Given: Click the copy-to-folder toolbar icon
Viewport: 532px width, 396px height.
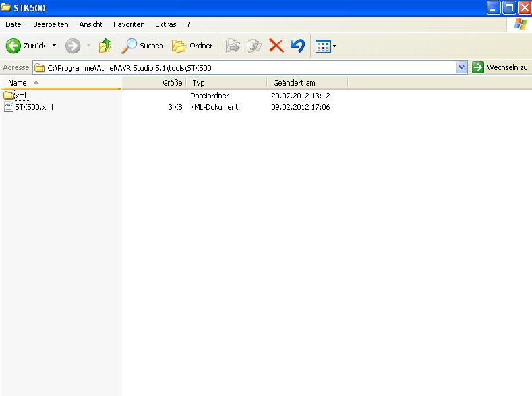Looking at the screenshot, I should point(254,46).
